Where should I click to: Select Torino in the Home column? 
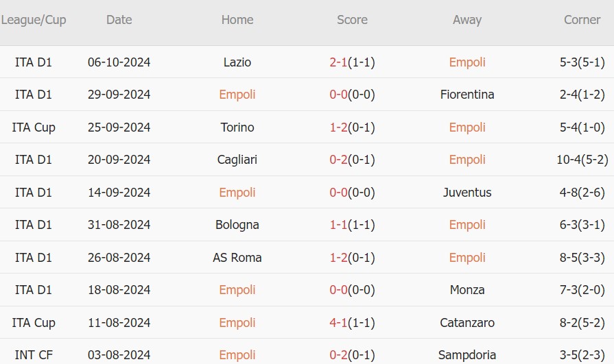coord(237,128)
